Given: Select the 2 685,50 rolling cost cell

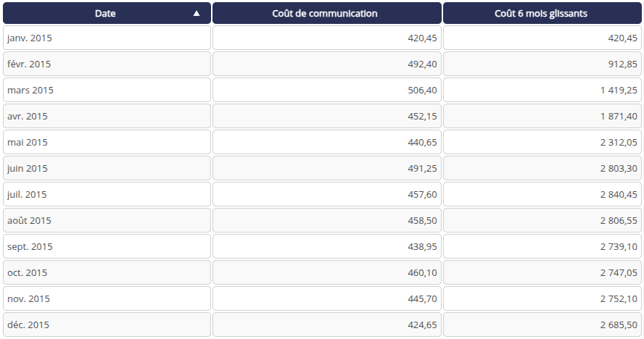Looking at the screenshot, I should (542, 325).
